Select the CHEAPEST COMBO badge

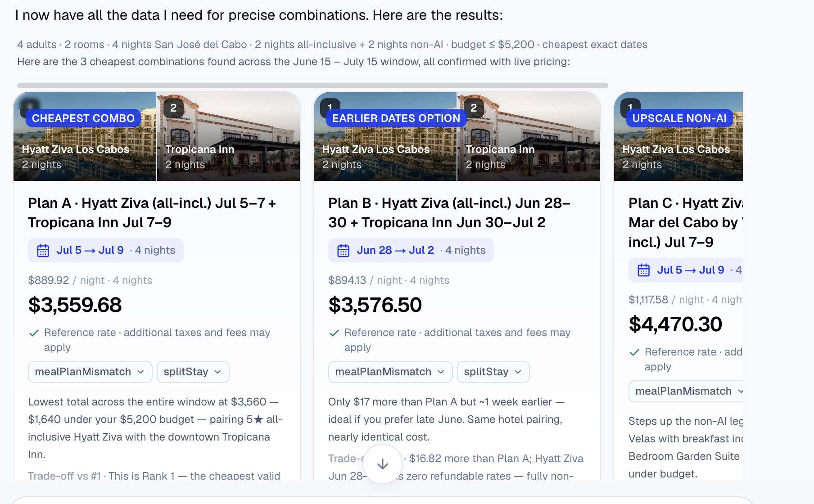83,118
